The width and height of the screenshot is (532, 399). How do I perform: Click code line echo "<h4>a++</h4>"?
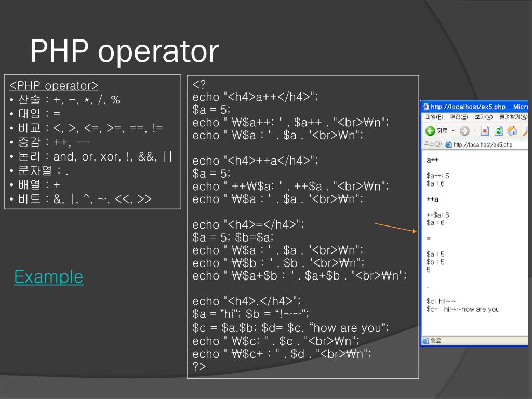pyautogui.click(x=255, y=97)
